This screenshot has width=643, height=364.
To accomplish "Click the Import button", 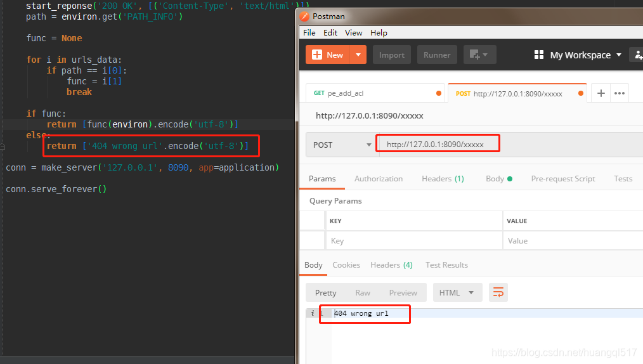I will [x=392, y=55].
